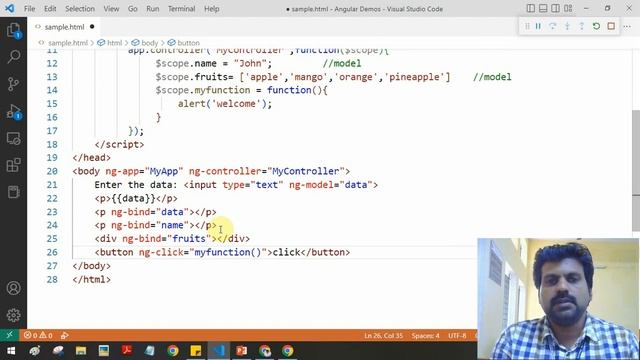
Task: Click the debug Step Over icon
Action: [x=553, y=26]
